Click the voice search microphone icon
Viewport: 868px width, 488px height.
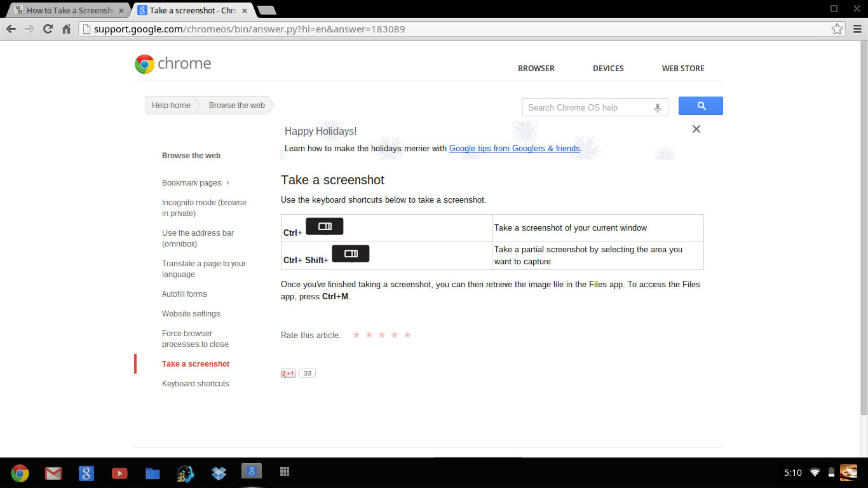[x=658, y=107]
